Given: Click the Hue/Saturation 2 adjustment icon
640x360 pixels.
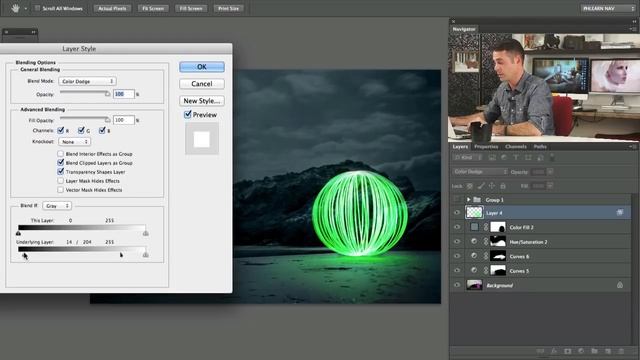Looking at the screenshot, I should pyautogui.click(x=474, y=242).
